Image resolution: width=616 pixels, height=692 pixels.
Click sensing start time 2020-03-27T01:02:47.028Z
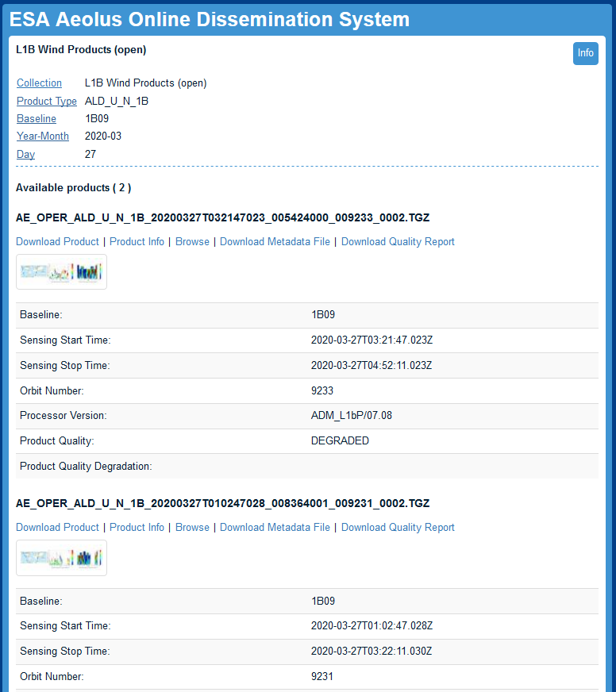point(372,625)
